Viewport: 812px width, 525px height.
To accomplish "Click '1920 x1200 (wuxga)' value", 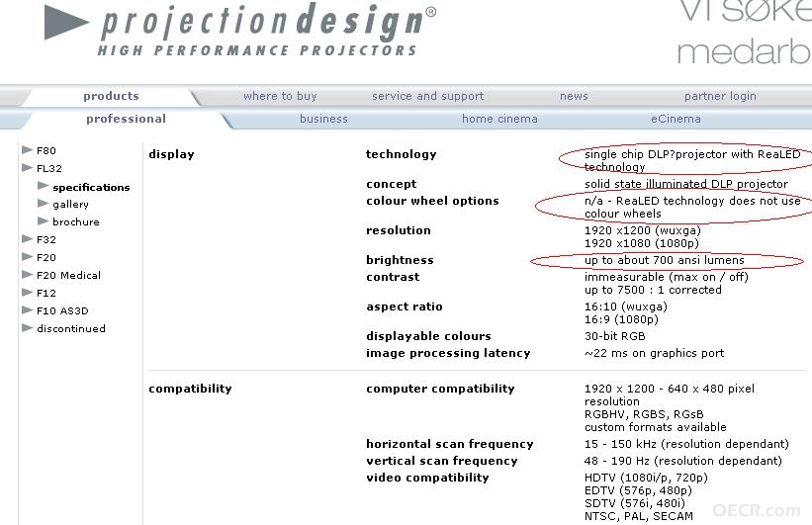I will 642,230.
